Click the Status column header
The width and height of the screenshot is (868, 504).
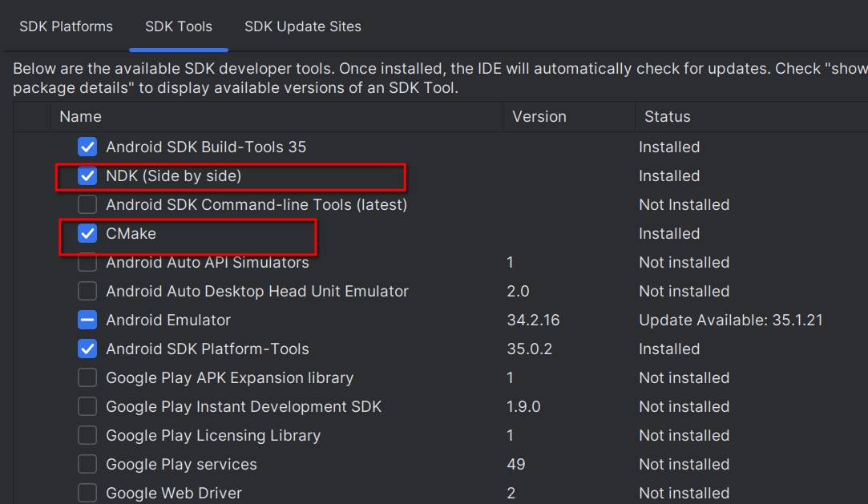(x=667, y=117)
